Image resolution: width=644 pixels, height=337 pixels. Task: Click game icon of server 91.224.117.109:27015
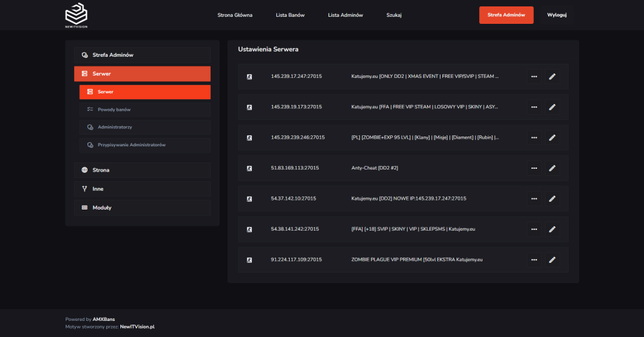pyautogui.click(x=249, y=260)
